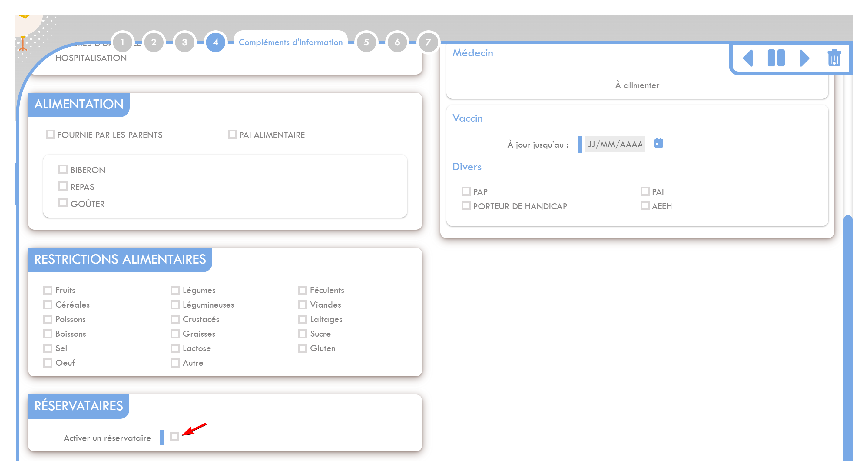The image size is (868, 476).
Task: Check the Gluten restriction
Action: point(303,348)
